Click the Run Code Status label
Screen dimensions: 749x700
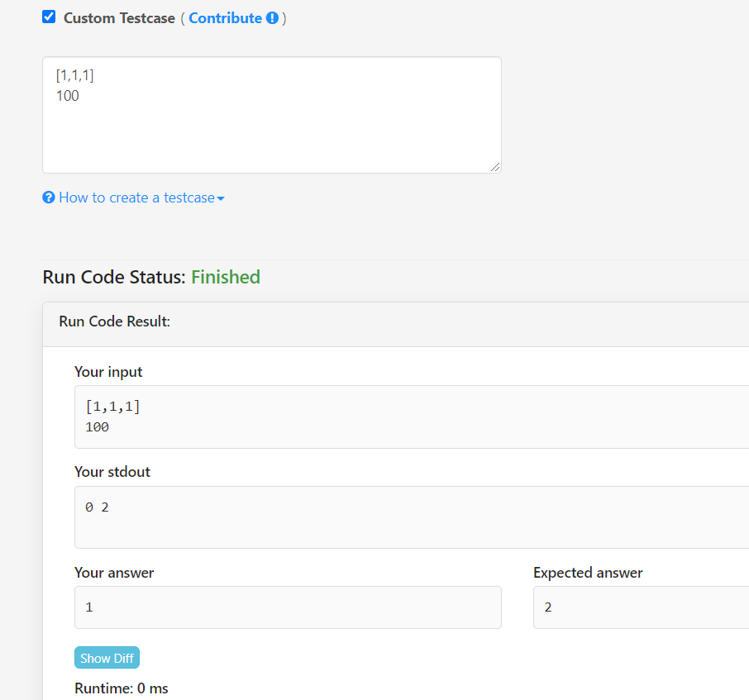[x=114, y=277]
